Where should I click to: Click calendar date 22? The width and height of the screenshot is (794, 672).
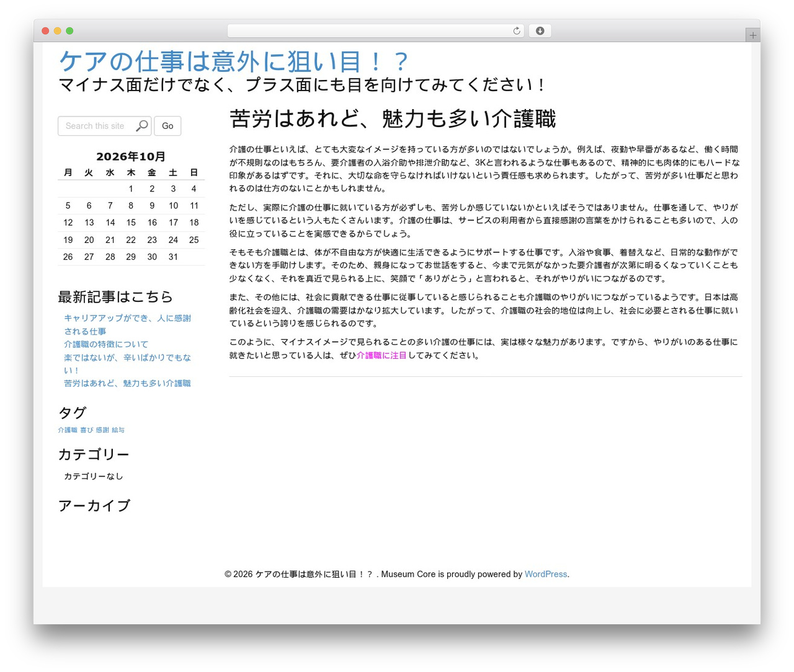[x=131, y=240]
